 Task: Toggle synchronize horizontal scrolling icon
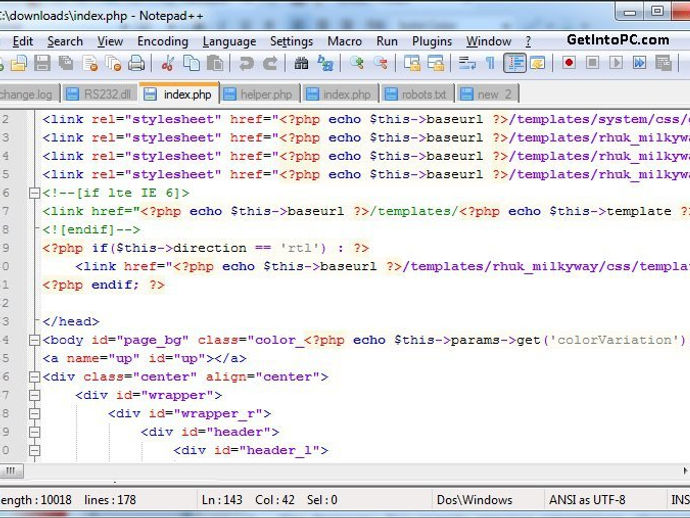(436, 63)
